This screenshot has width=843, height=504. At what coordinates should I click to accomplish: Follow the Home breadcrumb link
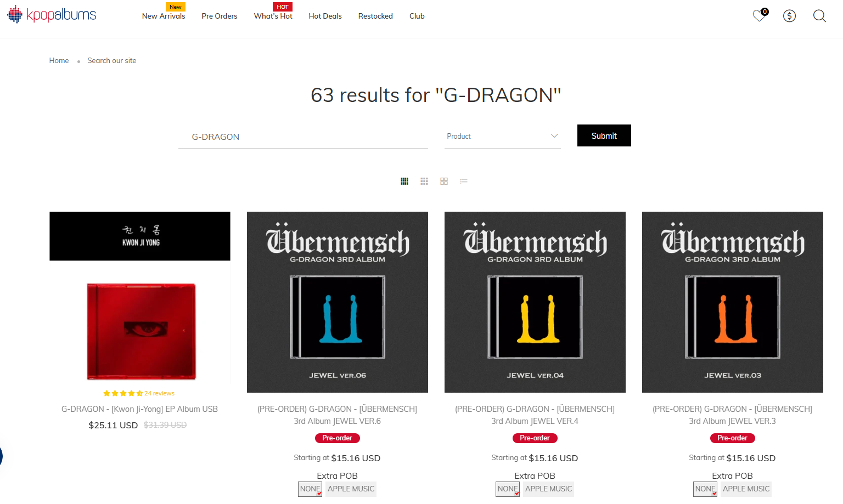59,60
